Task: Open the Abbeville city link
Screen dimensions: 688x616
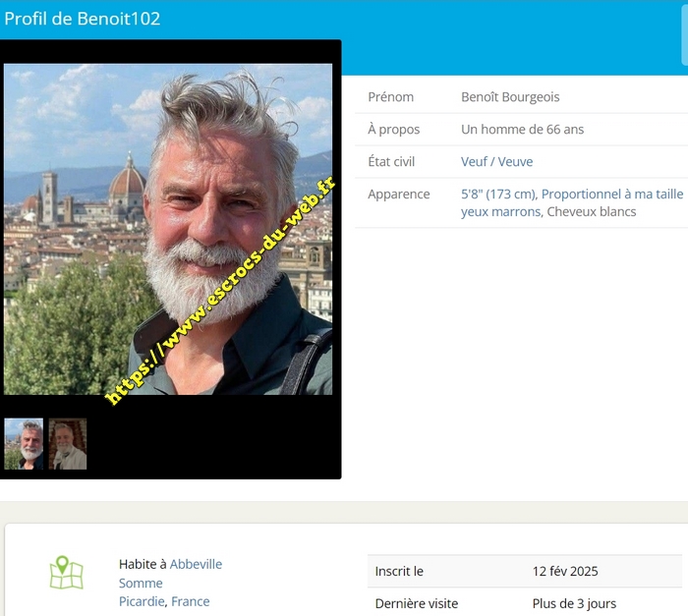Action: pyautogui.click(x=196, y=564)
